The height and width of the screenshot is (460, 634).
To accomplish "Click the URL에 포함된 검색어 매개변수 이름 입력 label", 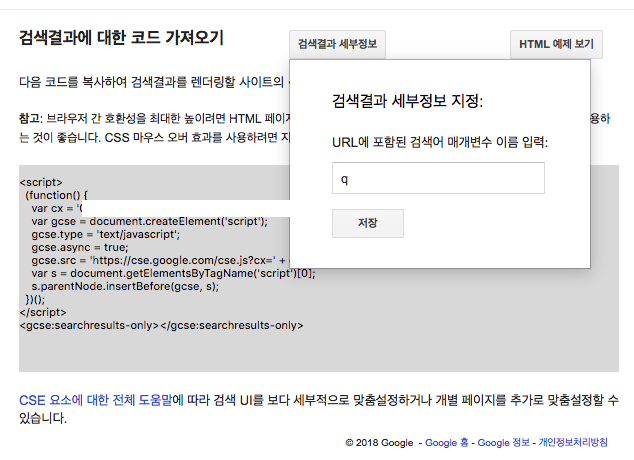I will [440, 142].
